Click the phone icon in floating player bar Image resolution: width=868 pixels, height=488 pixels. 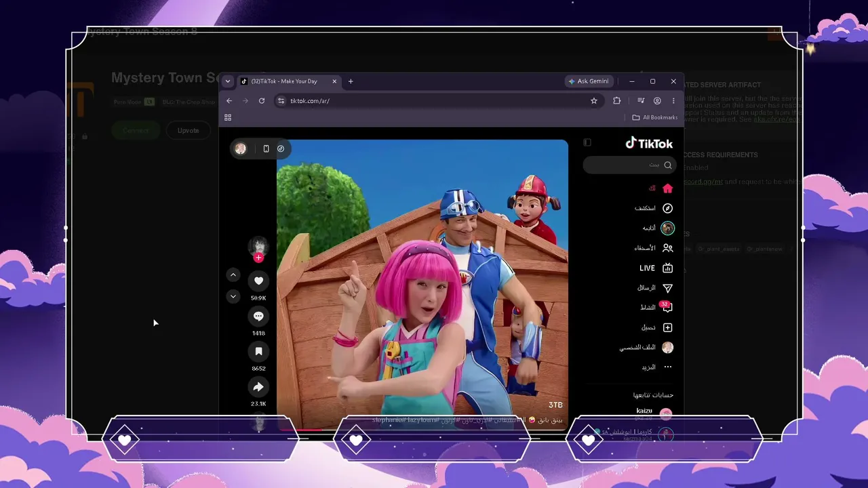point(266,148)
